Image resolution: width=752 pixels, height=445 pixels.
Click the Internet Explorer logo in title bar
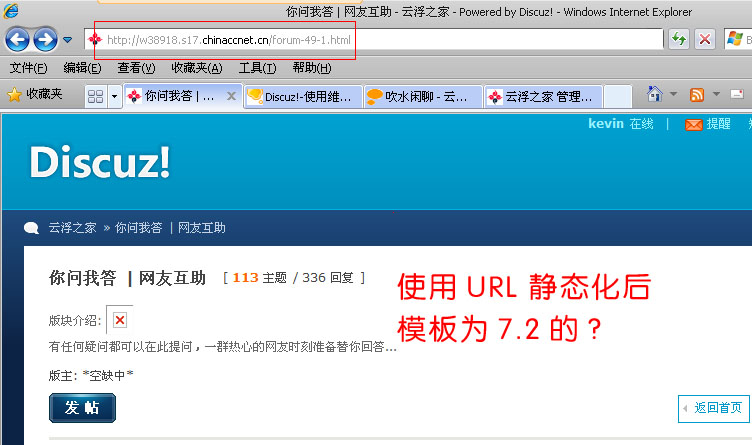pos(11,11)
